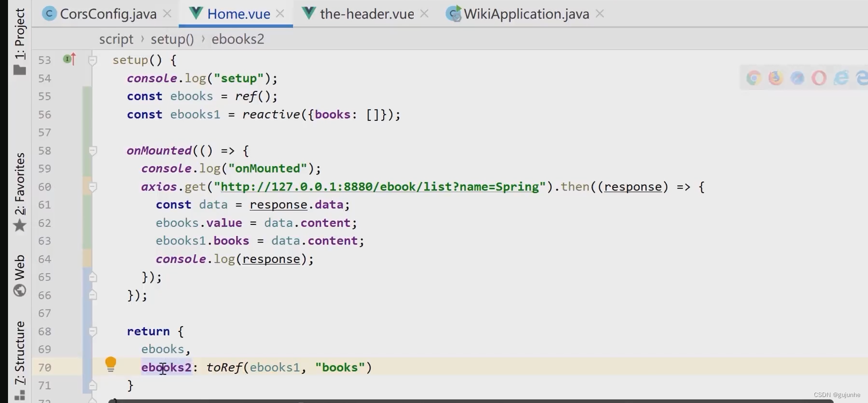
Task: Click line number 64 in the gutter
Action: pyautogui.click(x=45, y=259)
